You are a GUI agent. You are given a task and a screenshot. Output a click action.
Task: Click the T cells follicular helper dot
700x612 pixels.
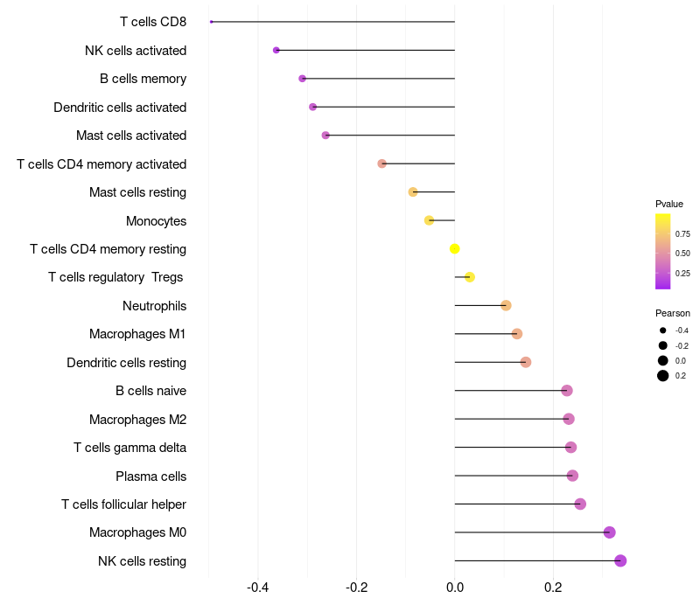point(580,504)
